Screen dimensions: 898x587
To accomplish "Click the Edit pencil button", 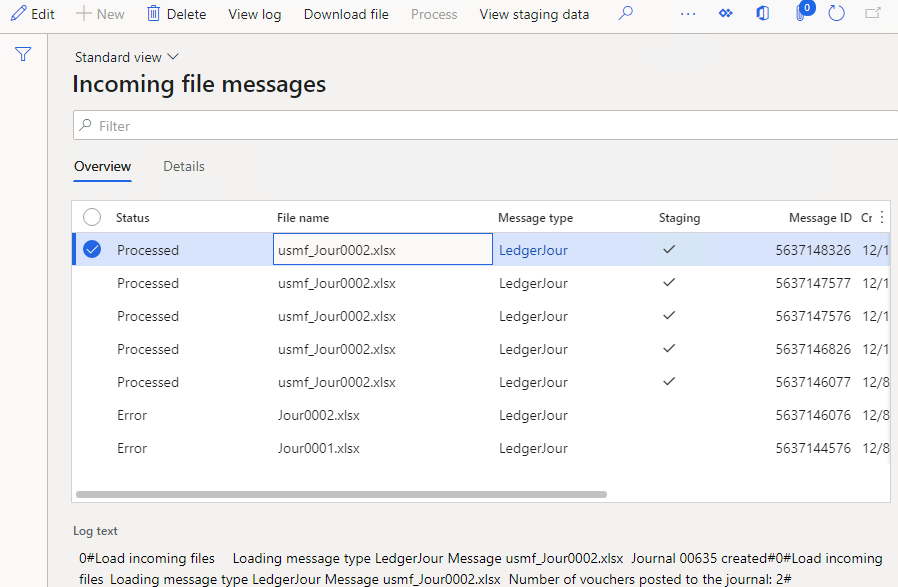I will (33, 14).
